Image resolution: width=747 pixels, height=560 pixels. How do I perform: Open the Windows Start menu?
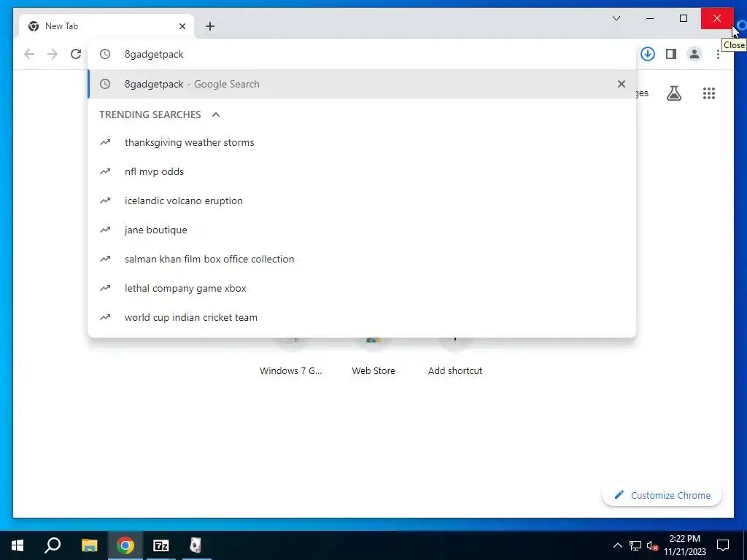(18, 545)
